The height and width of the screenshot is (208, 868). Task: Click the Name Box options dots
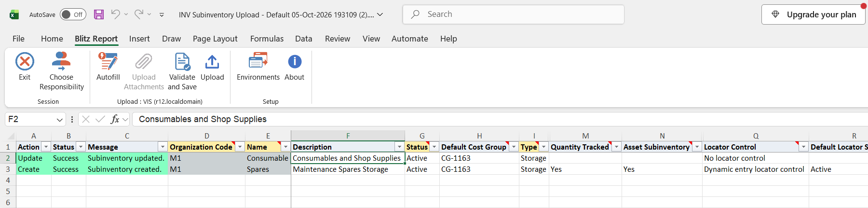[72, 119]
